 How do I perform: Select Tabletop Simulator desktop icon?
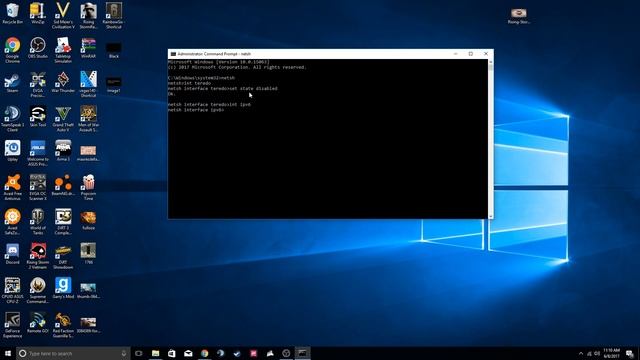click(x=63, y=50)
